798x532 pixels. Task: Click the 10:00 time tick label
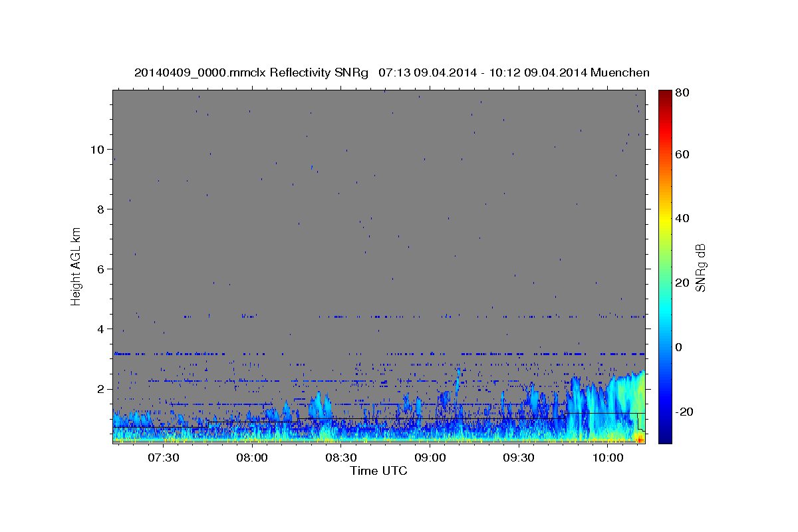coord(608,458)
